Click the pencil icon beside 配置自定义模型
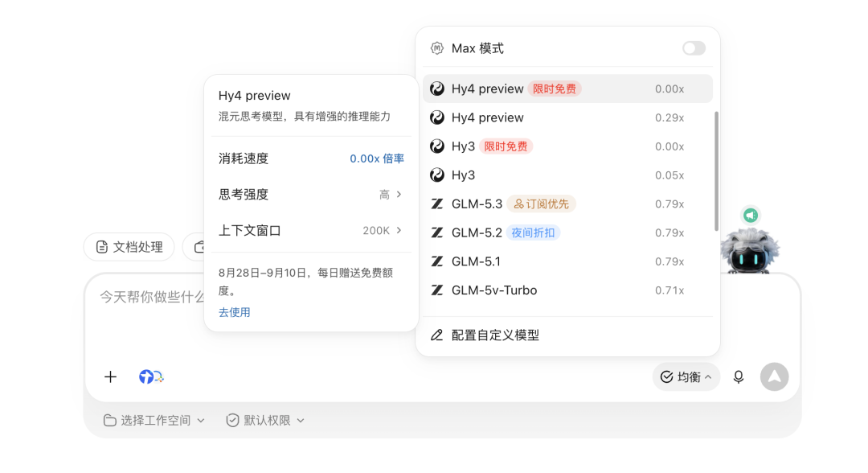 click(436, 335)
